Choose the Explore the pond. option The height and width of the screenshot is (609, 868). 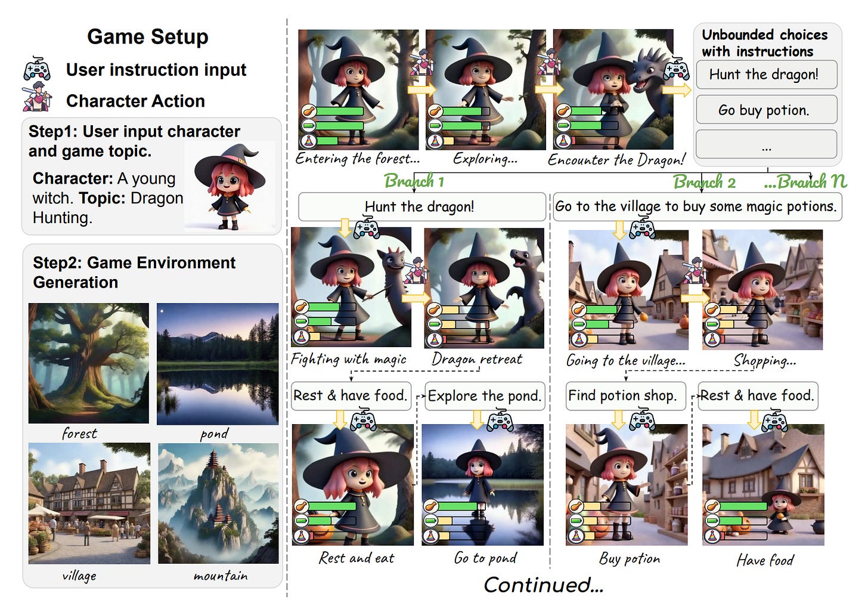[x=485, y=396]
